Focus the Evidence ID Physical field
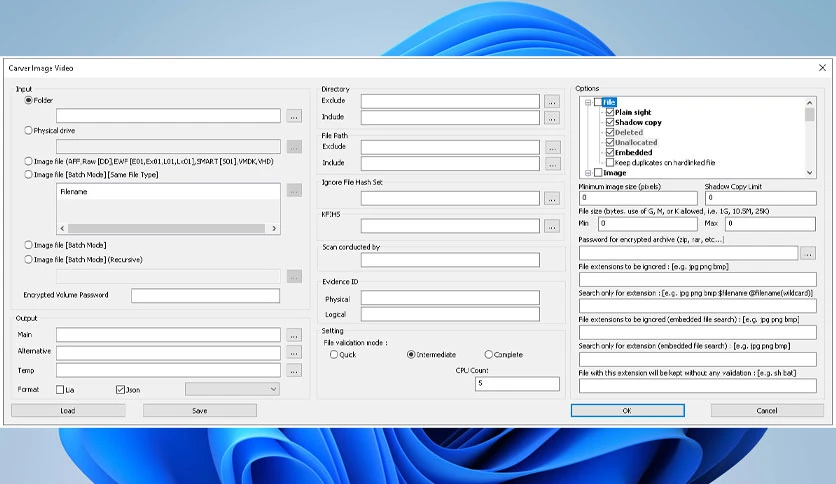This screenshot has height=484, width=836. pyautogui.click(x=450, y=297)
